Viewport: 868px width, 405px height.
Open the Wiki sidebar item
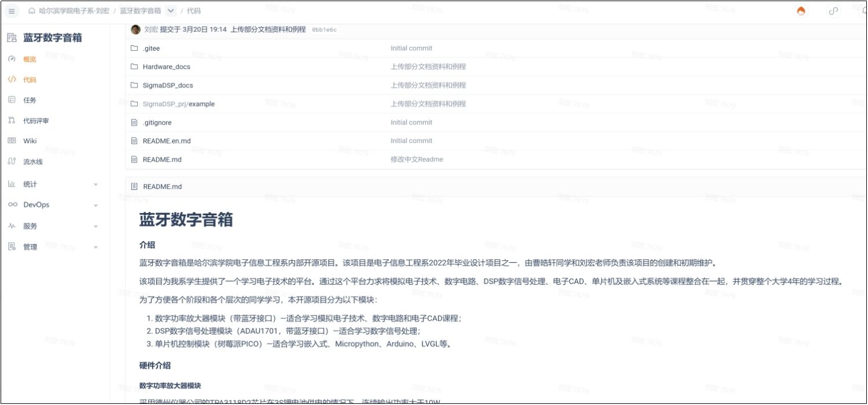click(30, 141)
